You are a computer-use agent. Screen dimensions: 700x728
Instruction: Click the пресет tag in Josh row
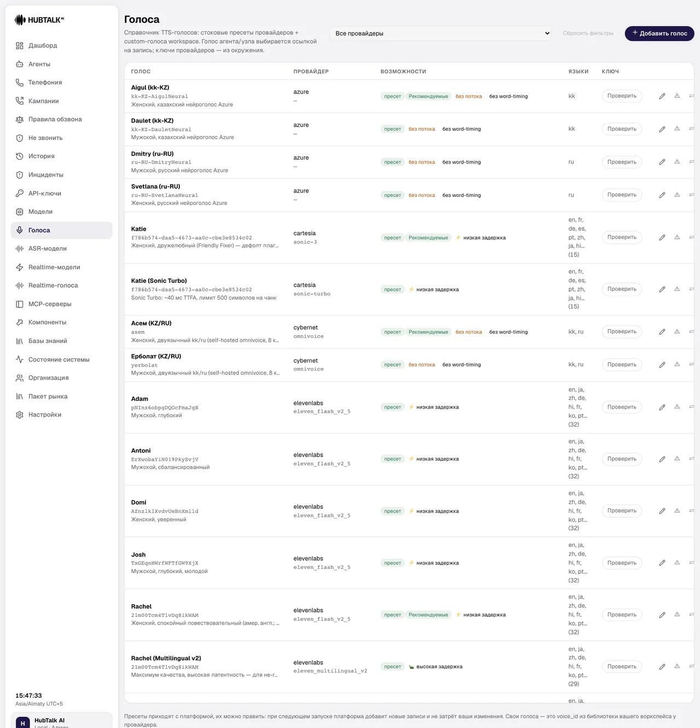(393, 563)
